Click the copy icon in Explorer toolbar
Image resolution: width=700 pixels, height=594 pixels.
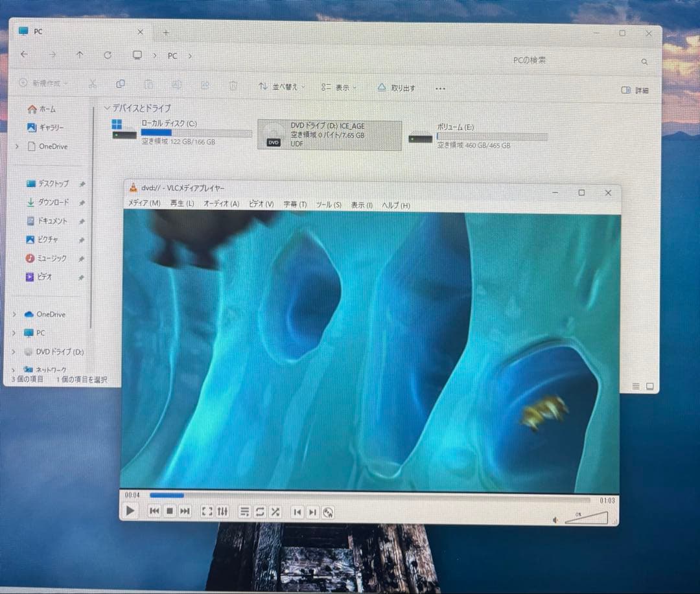[121, 84]
